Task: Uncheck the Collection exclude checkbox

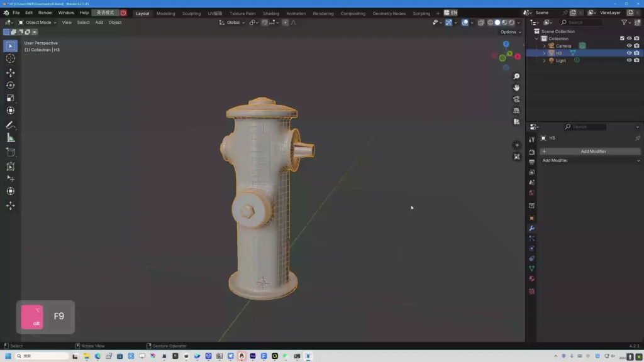Action: 622,38
